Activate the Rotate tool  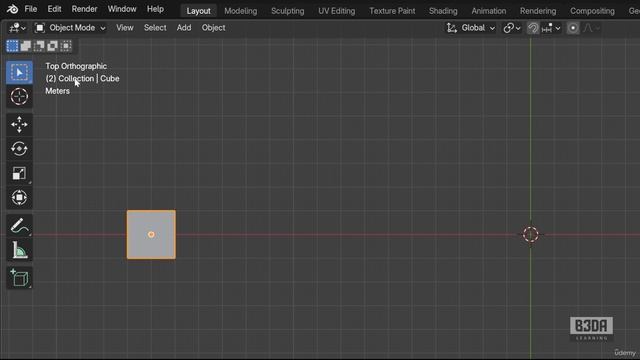point(19,149)
